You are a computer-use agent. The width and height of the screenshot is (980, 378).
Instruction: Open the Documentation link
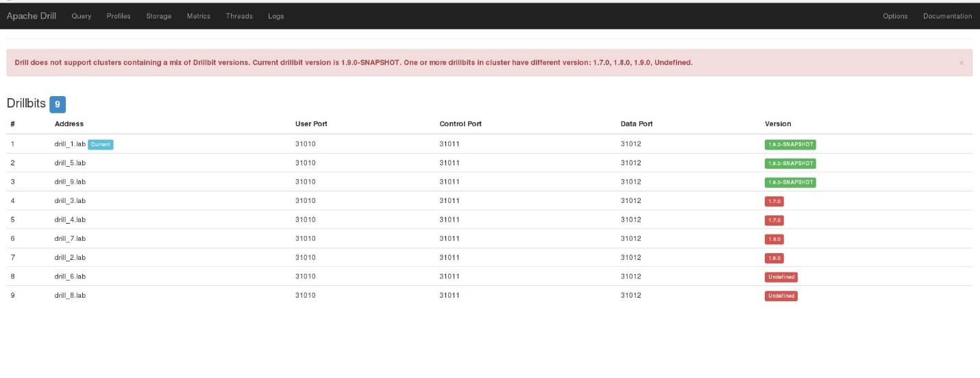(x=947, y=16)
